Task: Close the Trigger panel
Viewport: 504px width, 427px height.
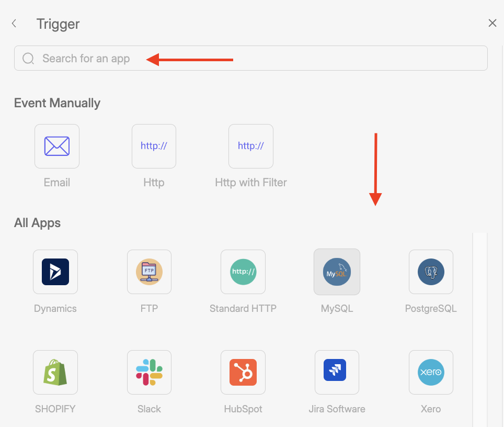Action: 492,23
